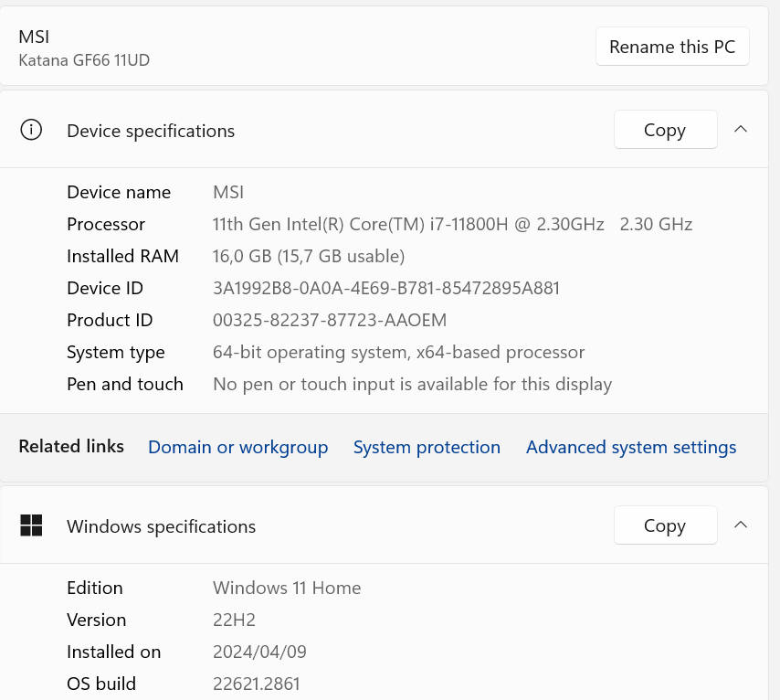Open System protection settings
The height and width of the screenshot is (700, 780).
click(x=427, y=447)
